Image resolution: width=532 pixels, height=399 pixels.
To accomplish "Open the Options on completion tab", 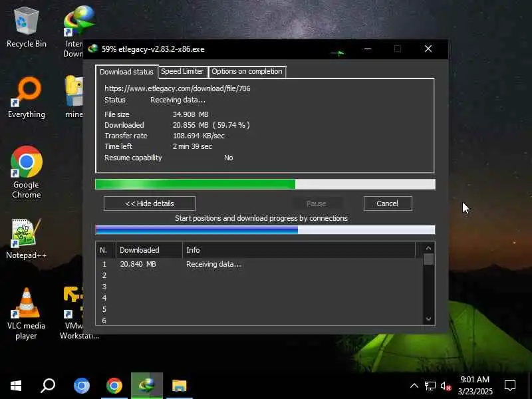I will pyautogui.click(x=247, y=71).
